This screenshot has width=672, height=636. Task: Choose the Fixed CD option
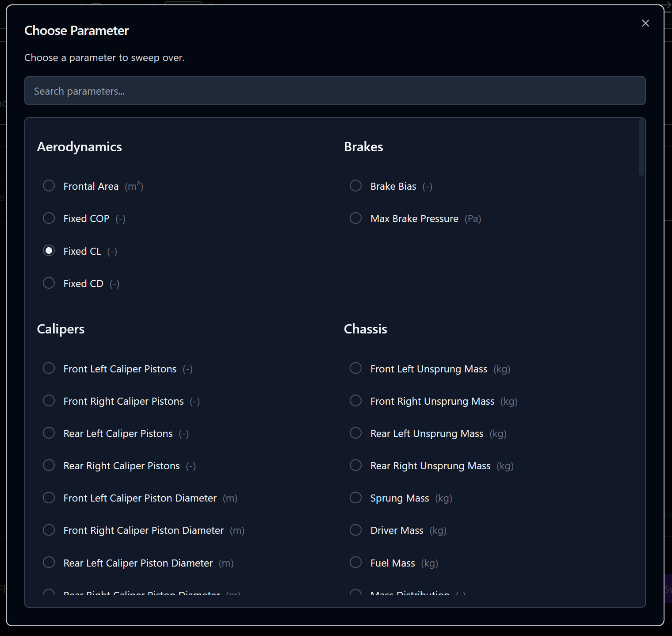(x=49, y=283)
